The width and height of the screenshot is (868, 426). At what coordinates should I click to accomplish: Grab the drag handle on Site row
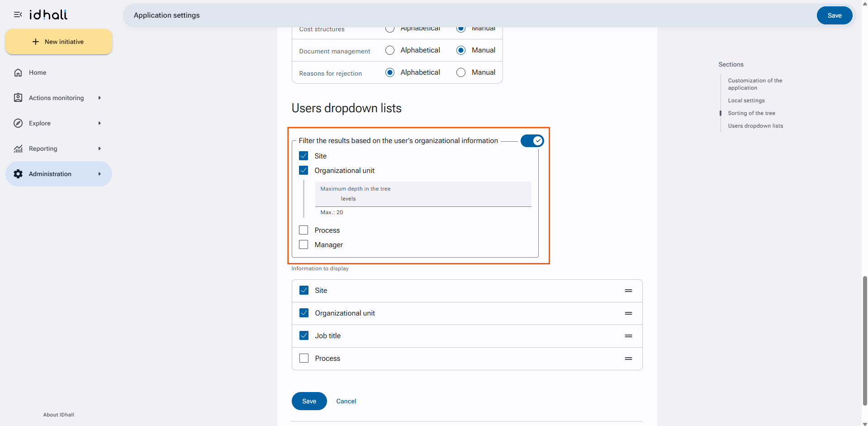click(628, 291)
